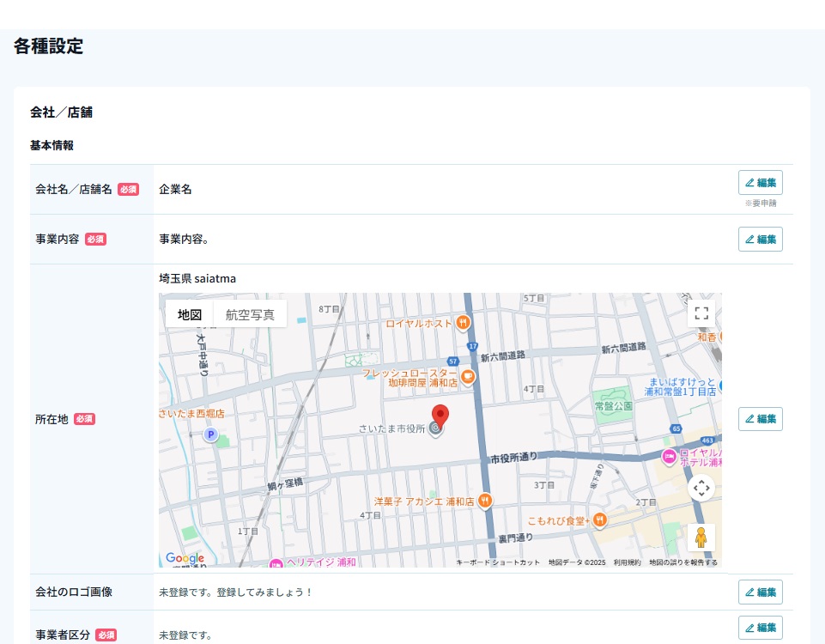The image size is (825, 644).
Task: Open 利用規約 map terms link
Action: point(628,562)
